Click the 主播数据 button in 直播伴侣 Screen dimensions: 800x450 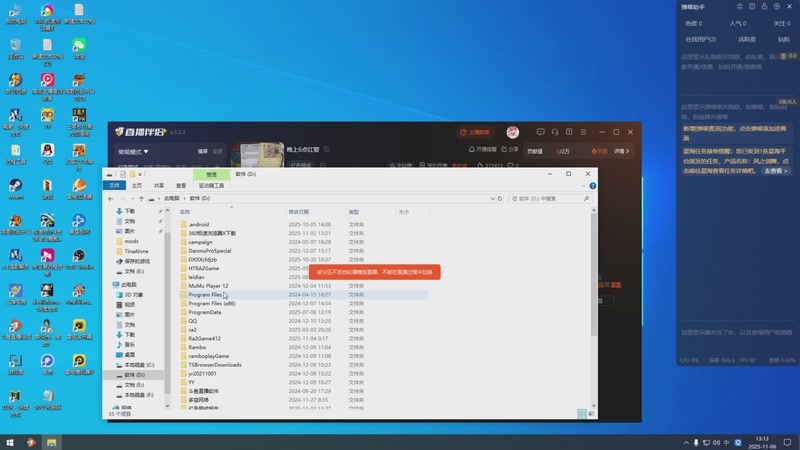pyautogui.click(x=475, y=132)
